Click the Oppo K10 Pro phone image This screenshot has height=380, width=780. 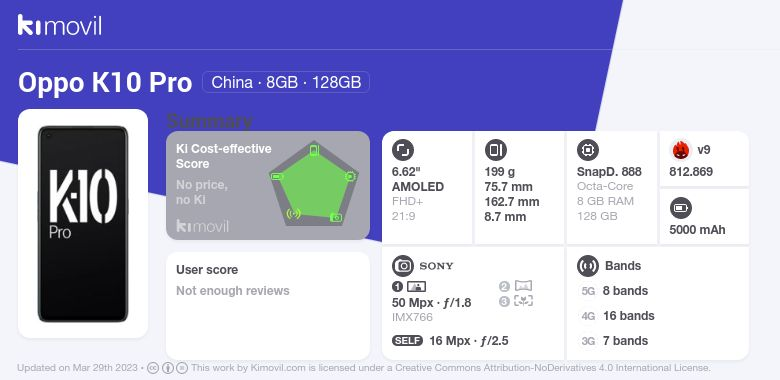[83, 224]
